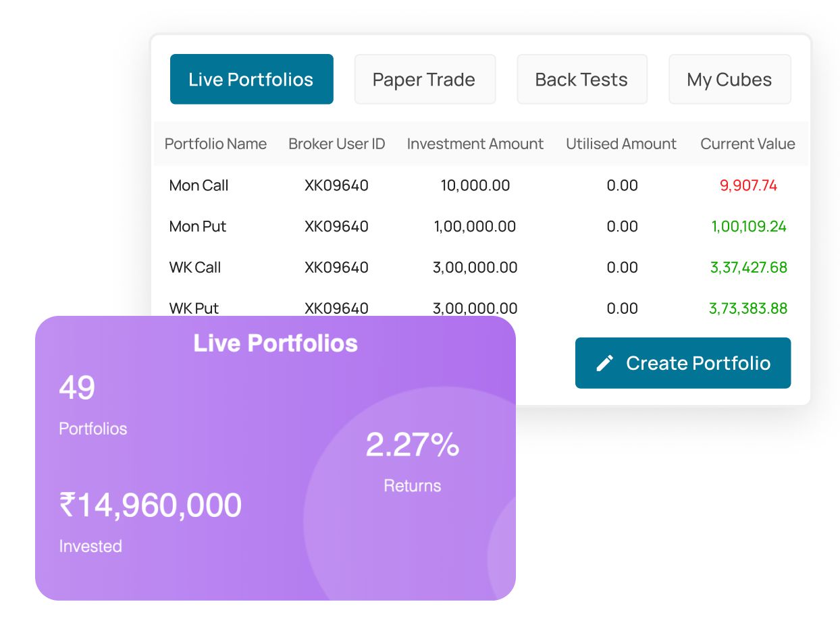Click investment amount 1,00,000.00
The height and width of the screenshot is (629, 840).
tap(475, 226)
